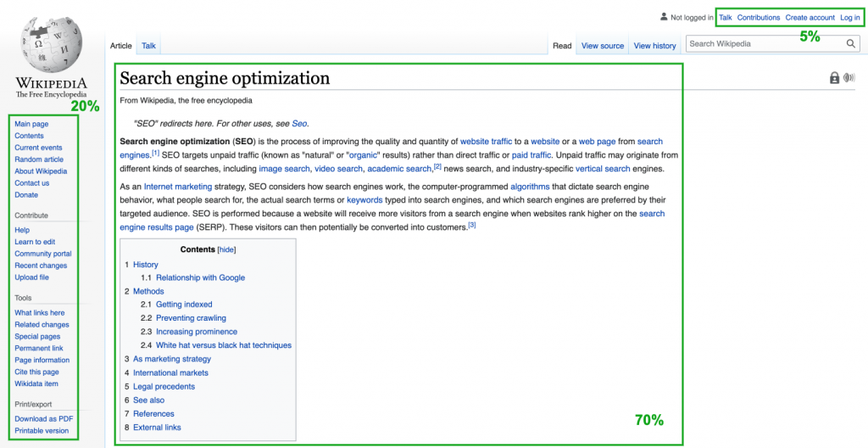Open Contact us
The width and height of the screenshot is (868, 448).
pyautogui.click(x=31, y=183)
